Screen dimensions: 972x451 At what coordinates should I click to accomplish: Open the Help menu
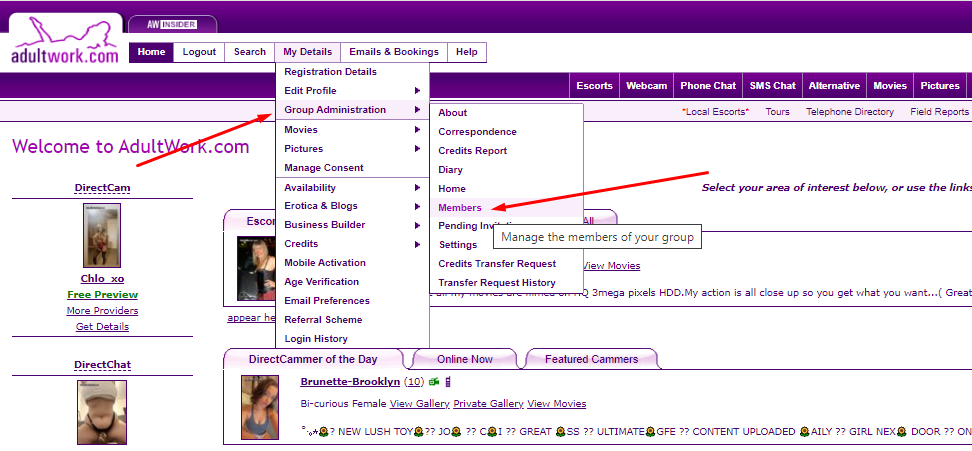(x=467, y=52)
